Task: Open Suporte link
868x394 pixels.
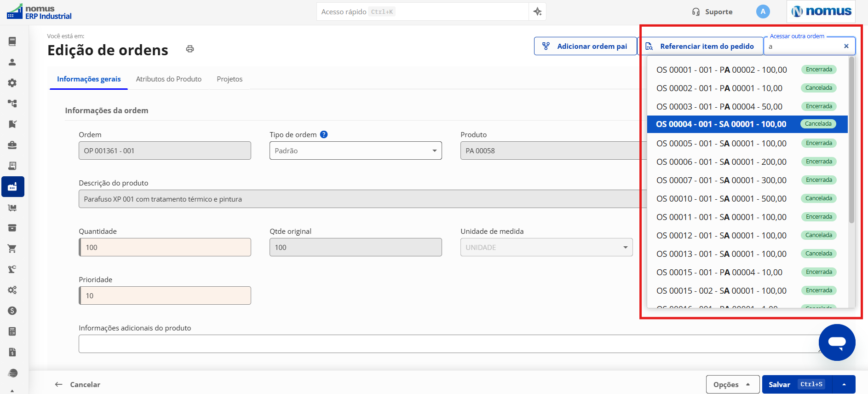Action: point(712,12)
